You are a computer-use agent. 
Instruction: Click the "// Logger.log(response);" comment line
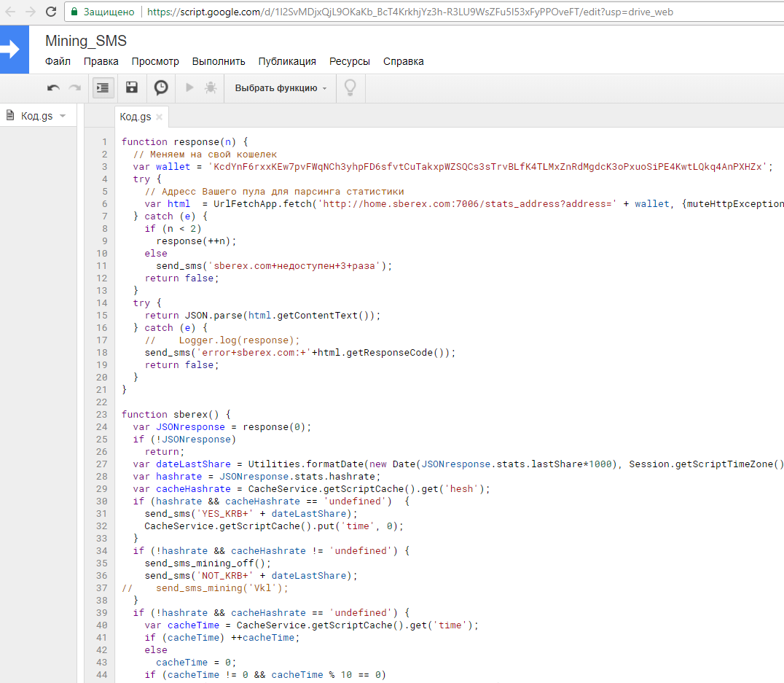[x=222, y=340]
